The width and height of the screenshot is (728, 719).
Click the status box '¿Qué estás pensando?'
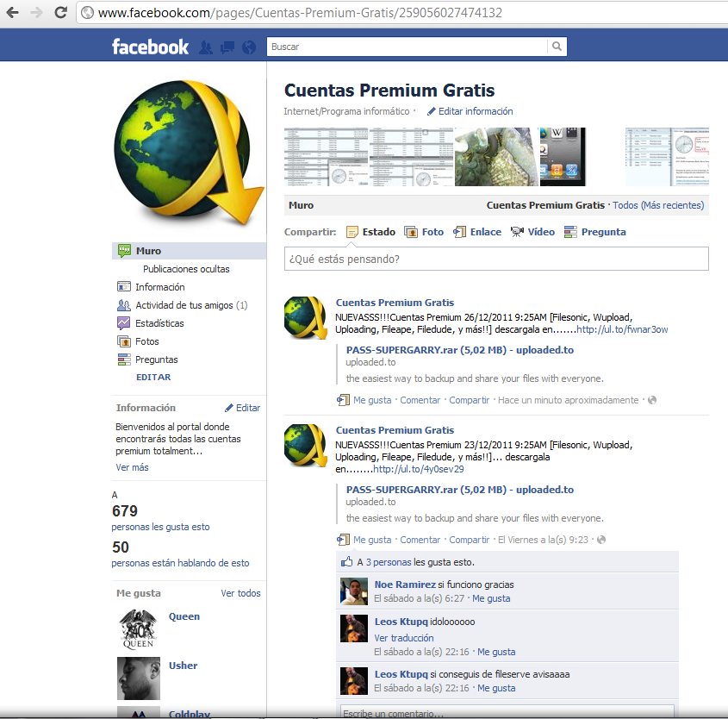click(x=496, y=259)
